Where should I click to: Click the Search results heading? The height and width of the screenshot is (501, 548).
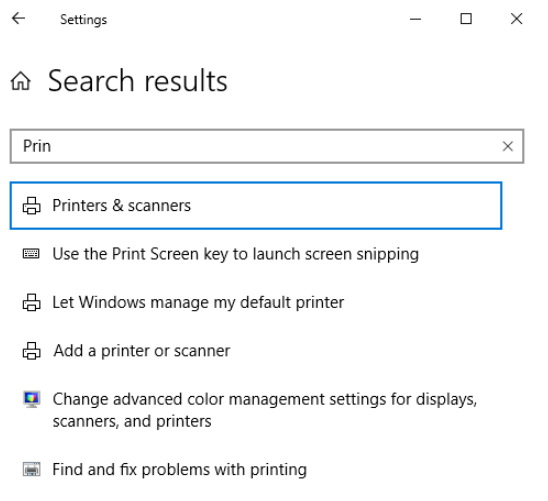click(138, 81)
